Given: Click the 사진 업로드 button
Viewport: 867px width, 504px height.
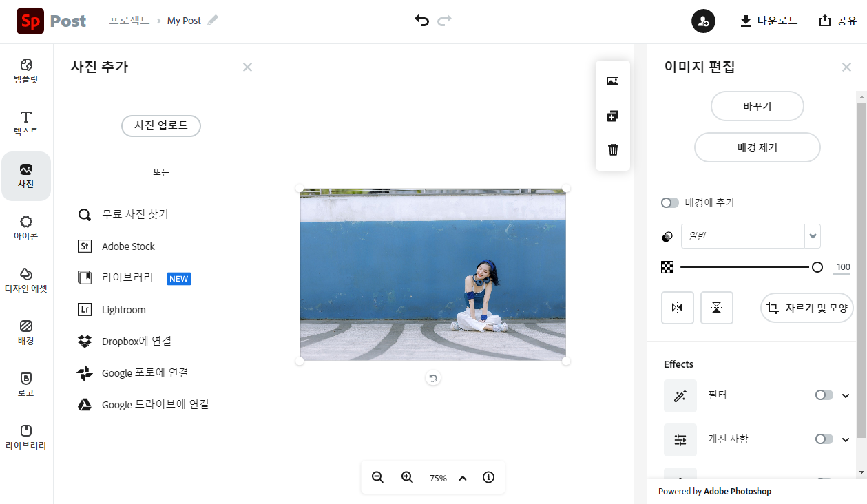Looking at the screenshot, I should point(161,126).
